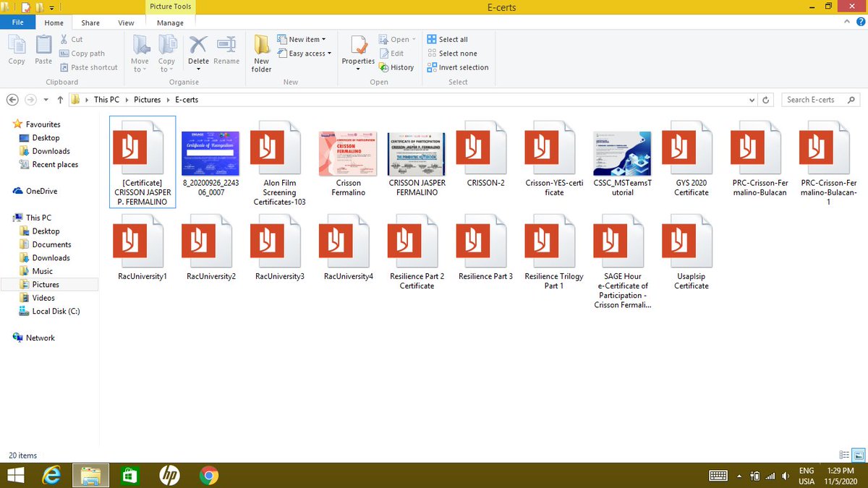Click Copy path in ribbon

(x=82, y=53)
